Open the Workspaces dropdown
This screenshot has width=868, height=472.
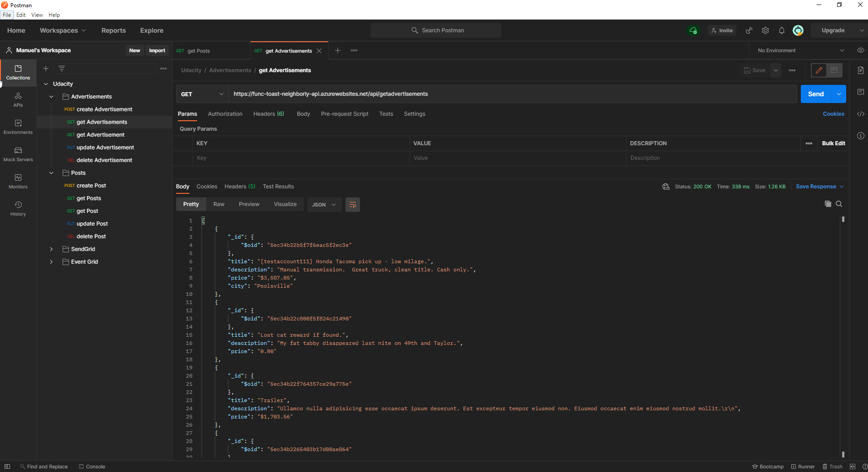coord(63,30)
